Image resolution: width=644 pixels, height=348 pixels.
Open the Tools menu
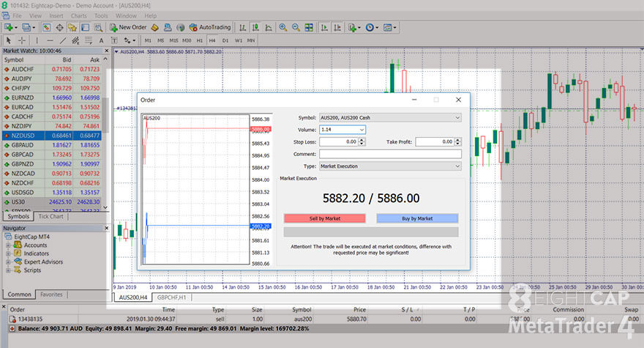pos(101,15)
